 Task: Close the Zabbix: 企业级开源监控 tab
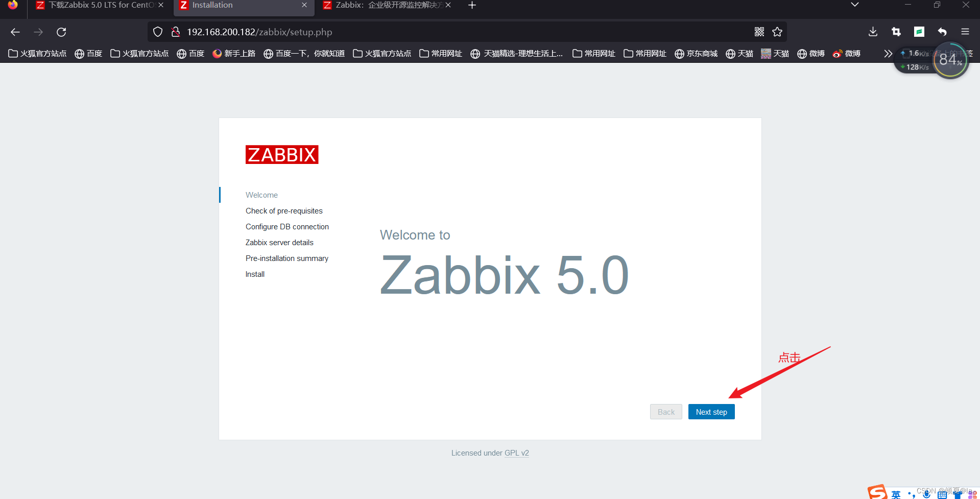[x=448, y=5]
